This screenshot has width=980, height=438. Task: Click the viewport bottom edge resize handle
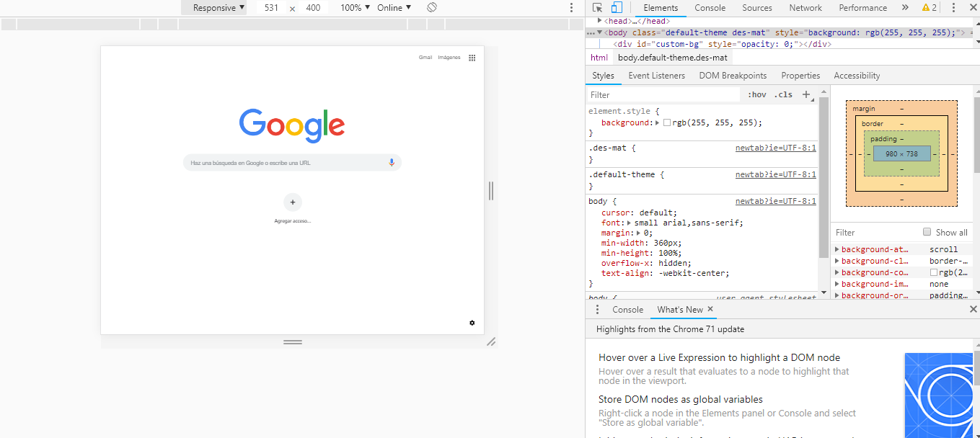(293, 342)
